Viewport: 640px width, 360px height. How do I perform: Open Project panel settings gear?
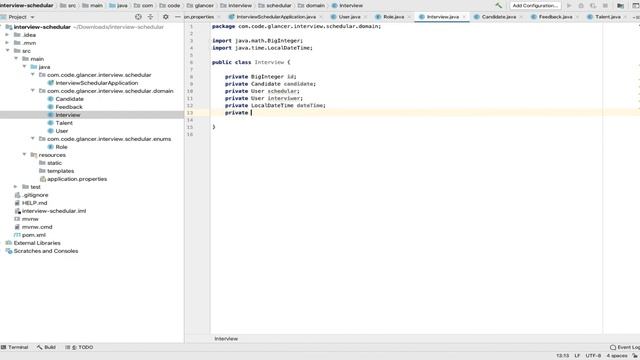coord(165,17)
